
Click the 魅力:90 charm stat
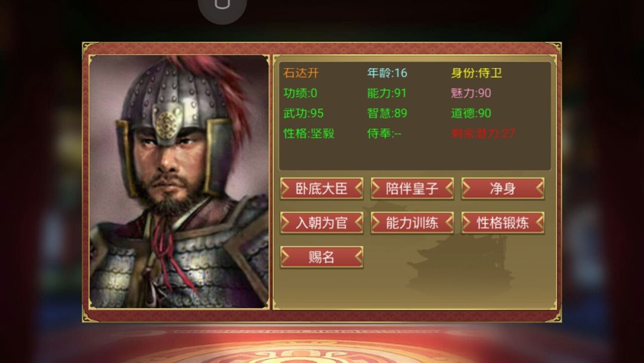pos(470,93)
